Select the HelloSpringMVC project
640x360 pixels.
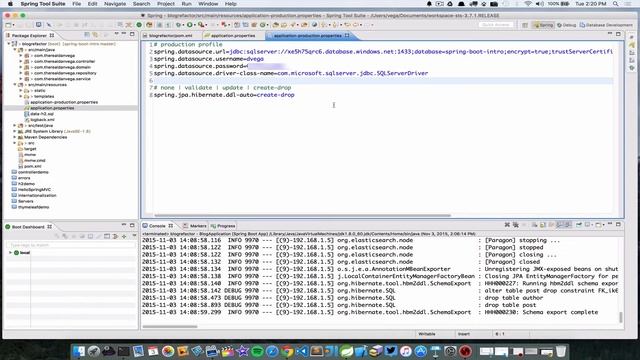click(34, 189)
